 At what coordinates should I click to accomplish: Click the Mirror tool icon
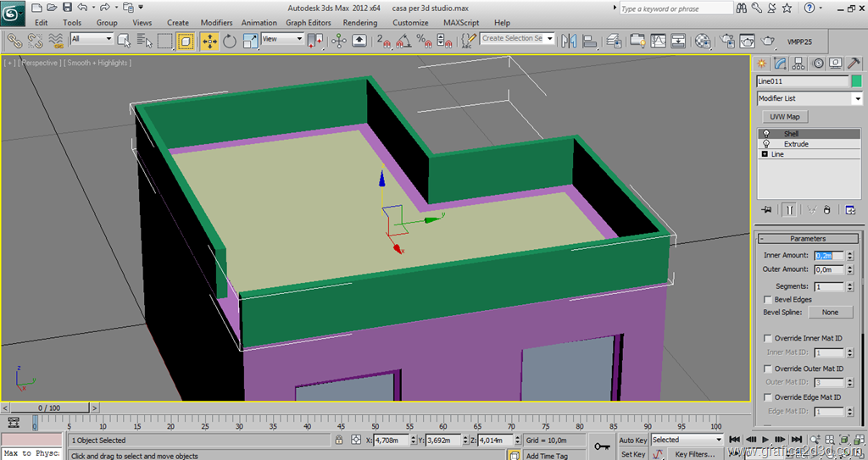click(x=568, y=40)
